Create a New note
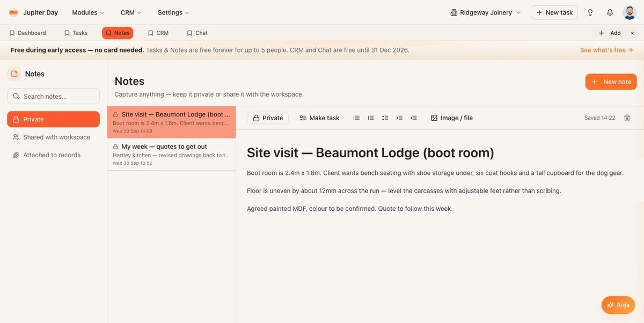644x323 pixels. pyautogui.click(x=611, y=82)
